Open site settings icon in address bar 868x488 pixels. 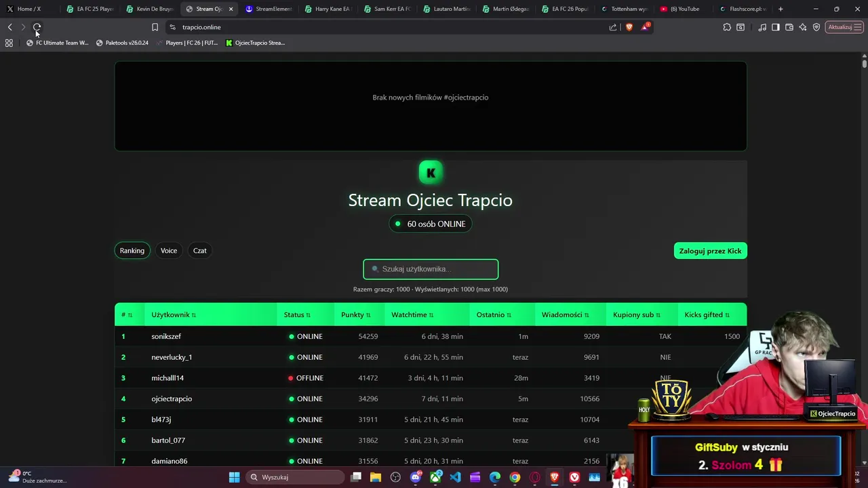pyautogui.click(x=172, y=27)
